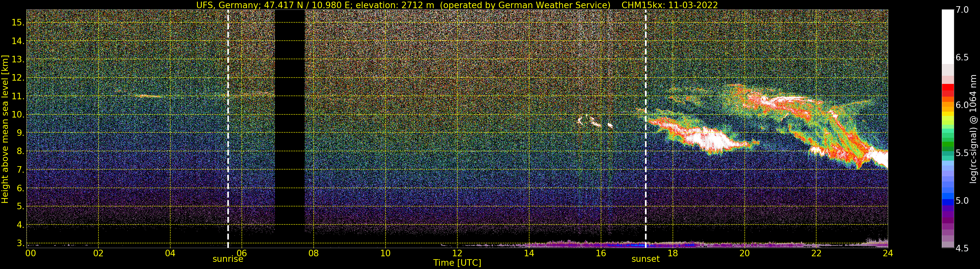
Task: Click the height axis tick '13.'
Action: (18, 59)
